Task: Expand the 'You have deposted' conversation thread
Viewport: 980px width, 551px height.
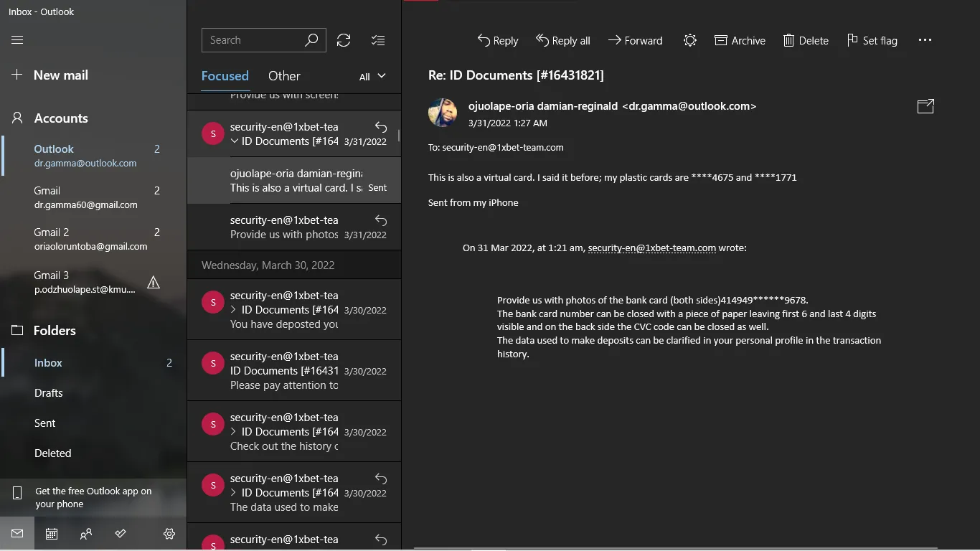Action: point(234,310)
